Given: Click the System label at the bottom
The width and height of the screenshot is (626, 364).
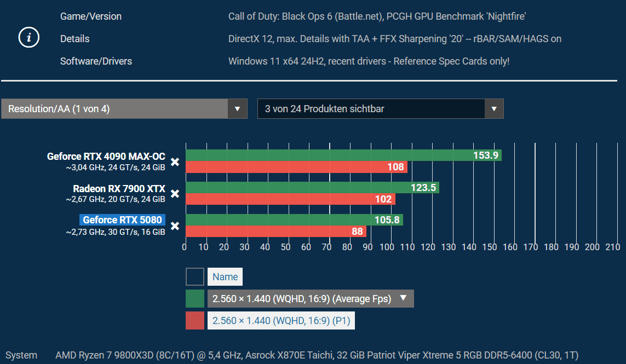Looking at the screenshot, I should coord(21,355).
